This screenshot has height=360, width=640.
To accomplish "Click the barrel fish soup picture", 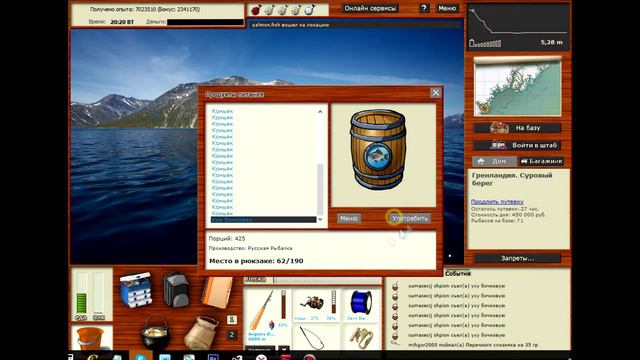I will [x=378, y=149].
